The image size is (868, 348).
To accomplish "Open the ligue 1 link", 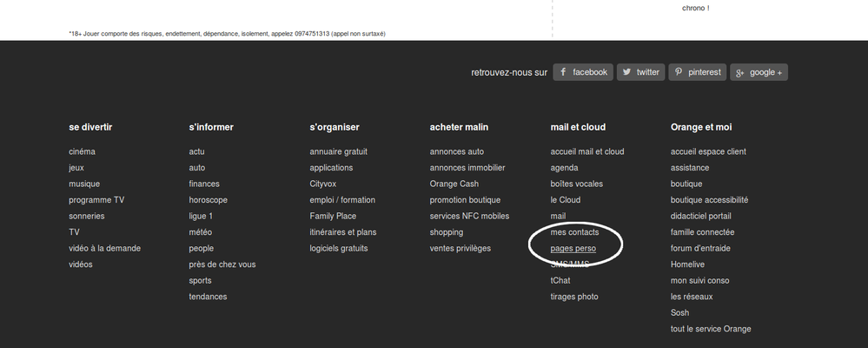I will click(201, 216).
